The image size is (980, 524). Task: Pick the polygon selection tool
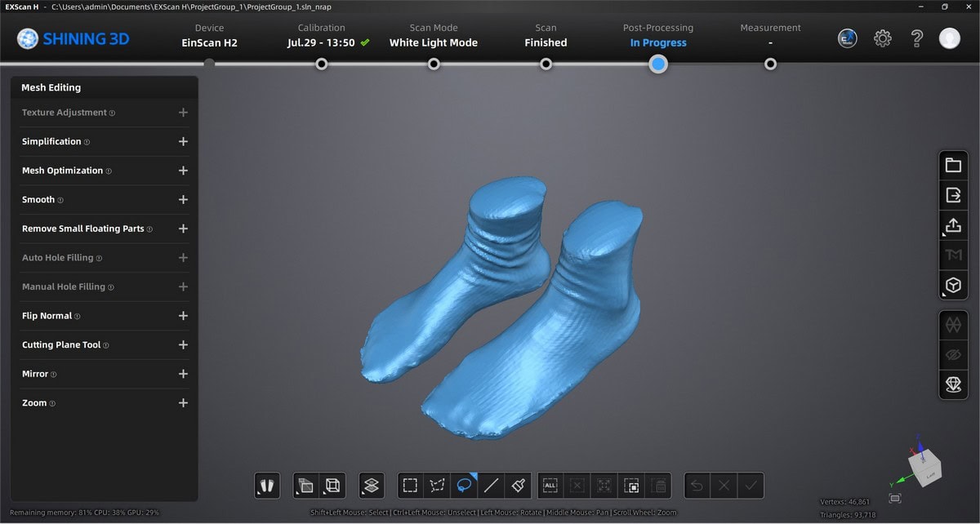point(437,486)
